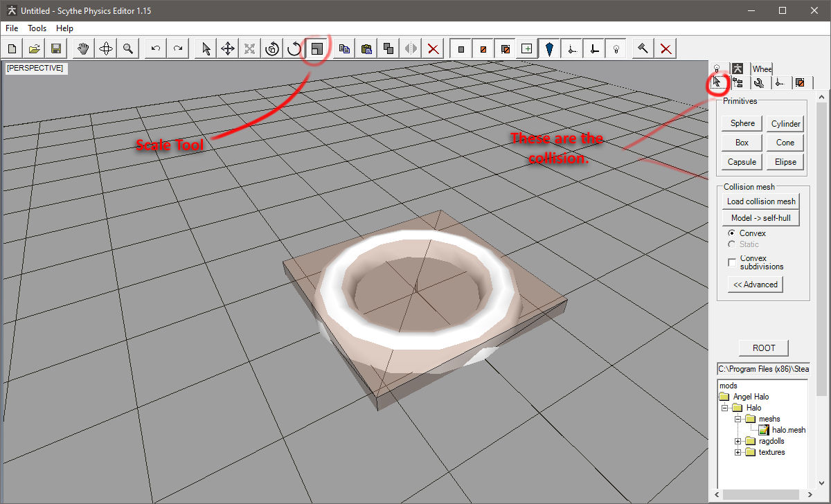Toggle the light bulb in toolbar

(616, 48)
